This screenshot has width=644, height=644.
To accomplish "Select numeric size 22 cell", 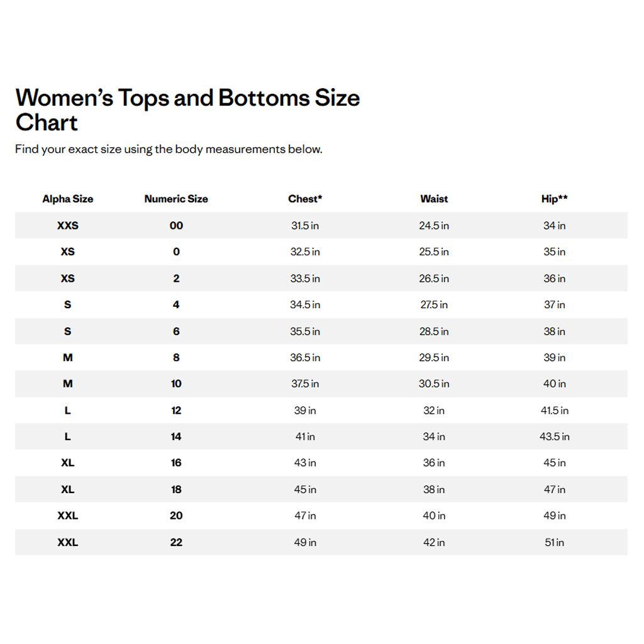I will pyautogui.click(x=176, y=542).
